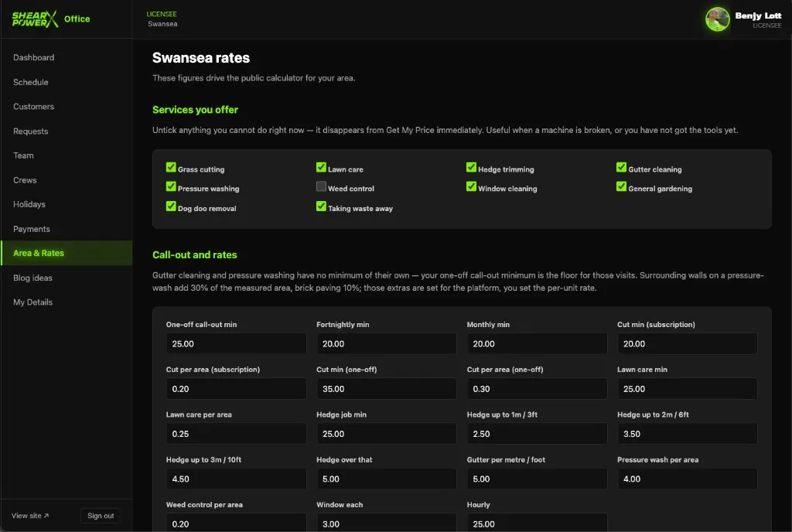792x532 pixels.
Task: Toggle the General gardening checkbox
Action: [x=621, y=187]
